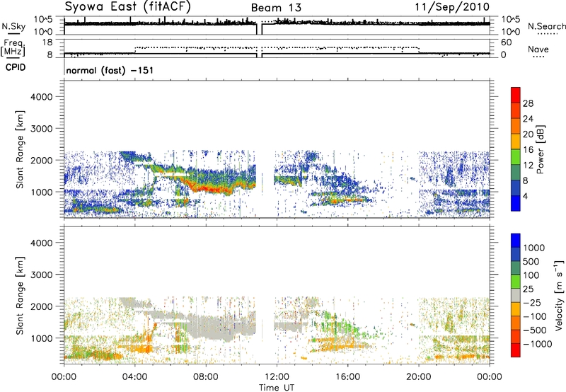
Task: Click the "100" label on the velocity color bar
Action: [x=533, y=275]
